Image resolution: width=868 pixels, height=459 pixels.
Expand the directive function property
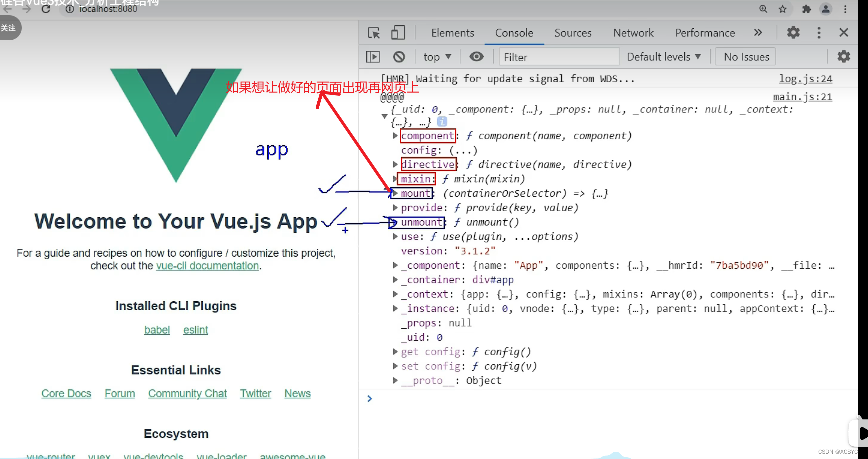coord(395,164)
